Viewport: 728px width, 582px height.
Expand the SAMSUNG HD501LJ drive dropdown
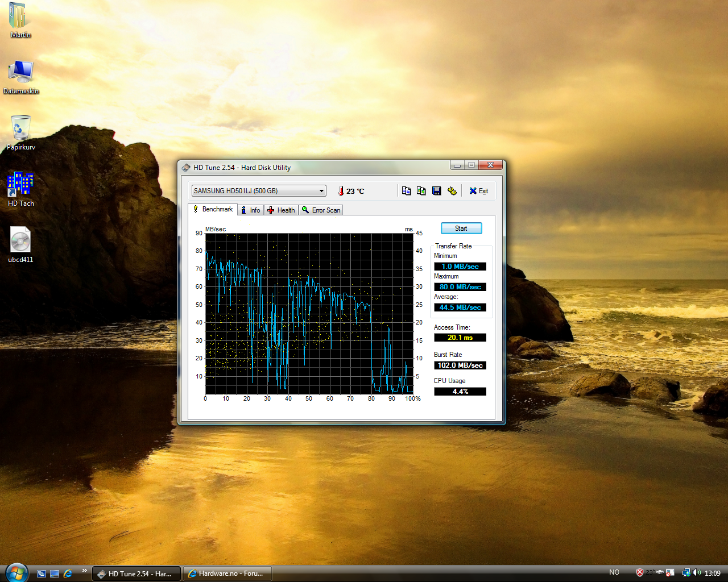tap(321, 191)
